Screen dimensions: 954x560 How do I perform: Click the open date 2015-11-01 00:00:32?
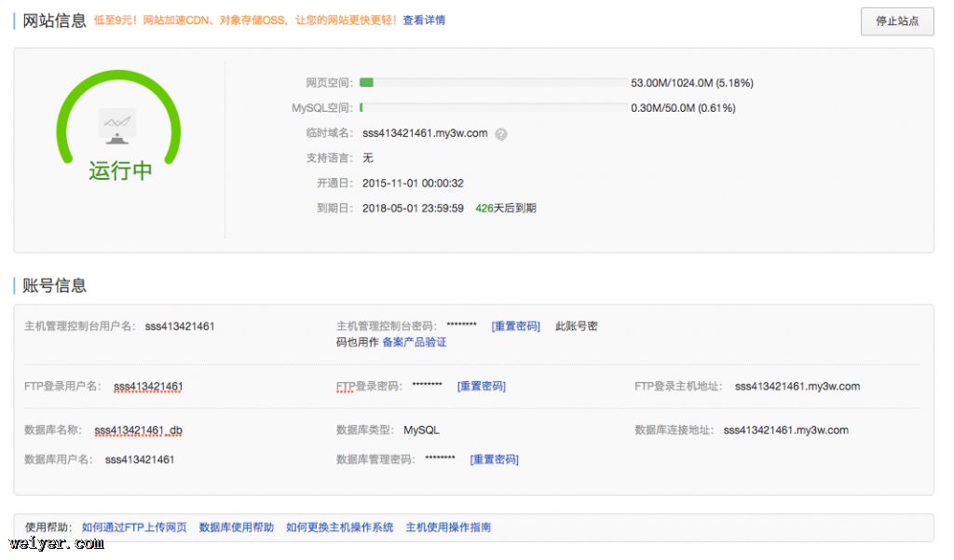click(x=413, y=184)
